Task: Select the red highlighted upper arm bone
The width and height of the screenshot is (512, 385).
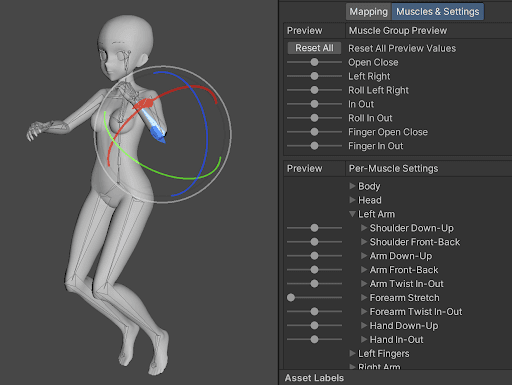Action: pos(144,103)
